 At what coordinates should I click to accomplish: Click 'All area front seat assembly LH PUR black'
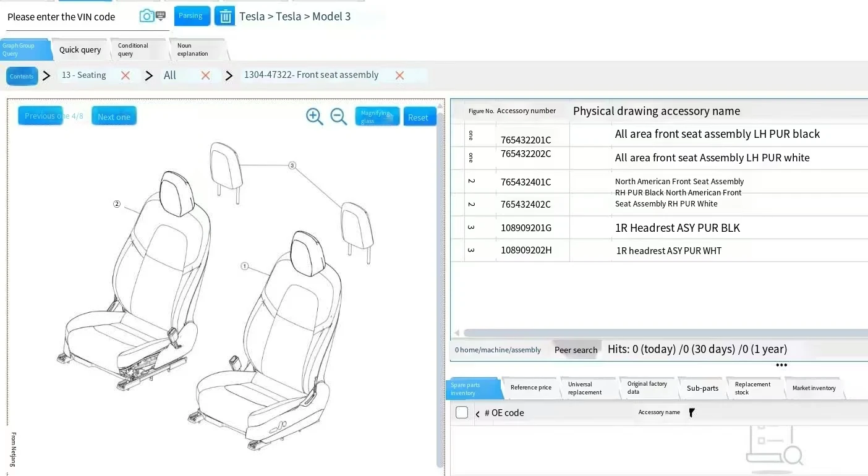[x=717, y=134]
